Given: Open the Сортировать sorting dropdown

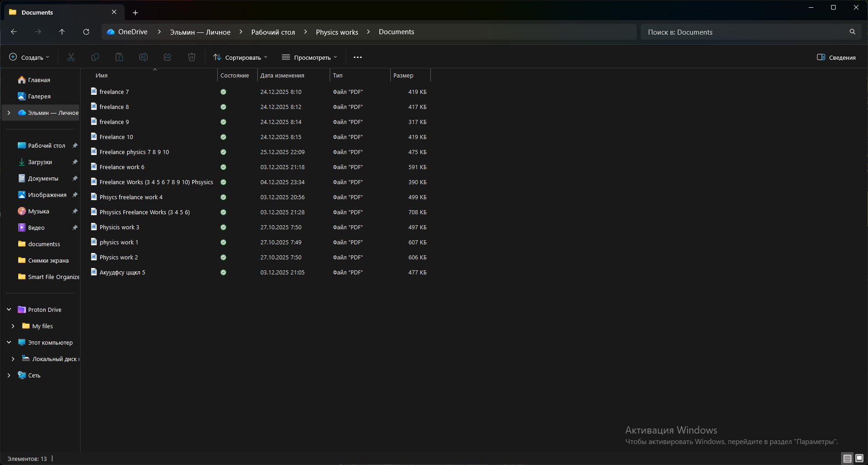Looking at the screenshot, I should [240, 57].
